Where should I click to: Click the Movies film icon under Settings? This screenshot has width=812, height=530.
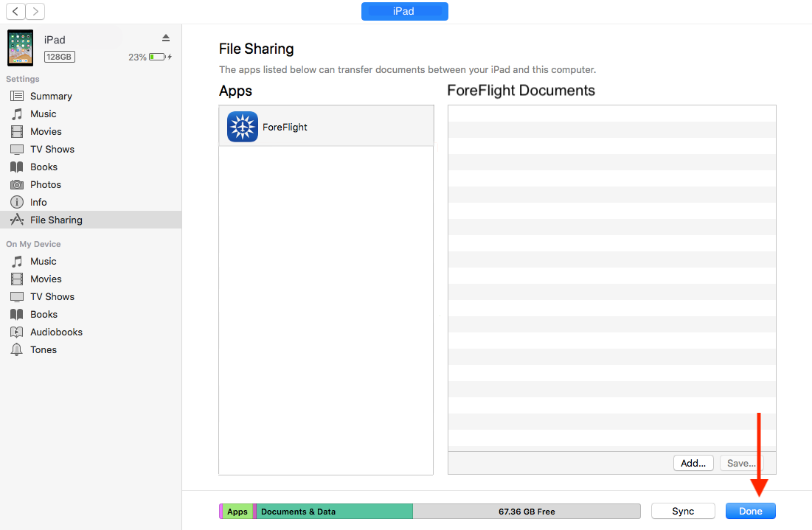click(17, 131)
